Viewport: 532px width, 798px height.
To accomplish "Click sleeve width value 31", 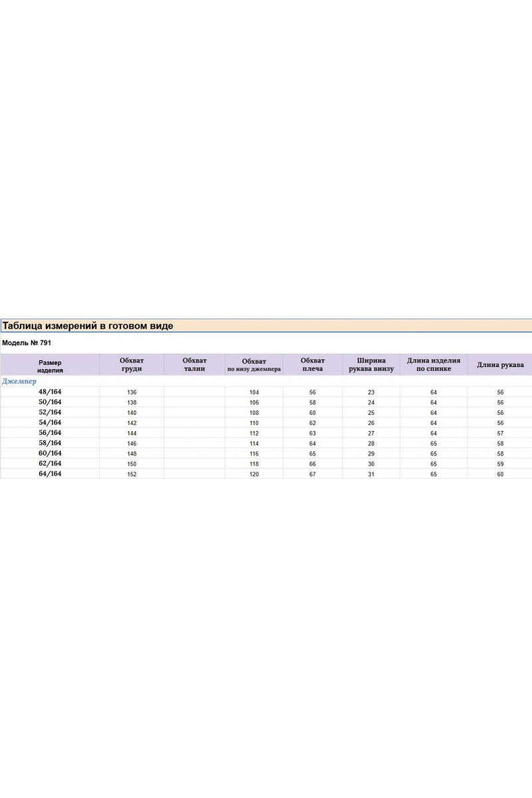I will (x=371, y=474).
